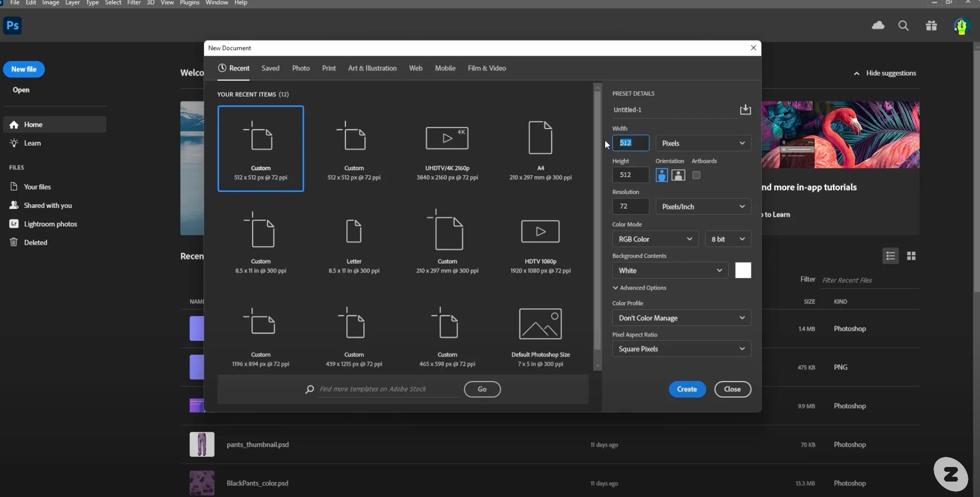The image size is (980, 497).
Task: Open the RGB Color mode dropdown
Action: pyautogui.click(x=655, y=239)
